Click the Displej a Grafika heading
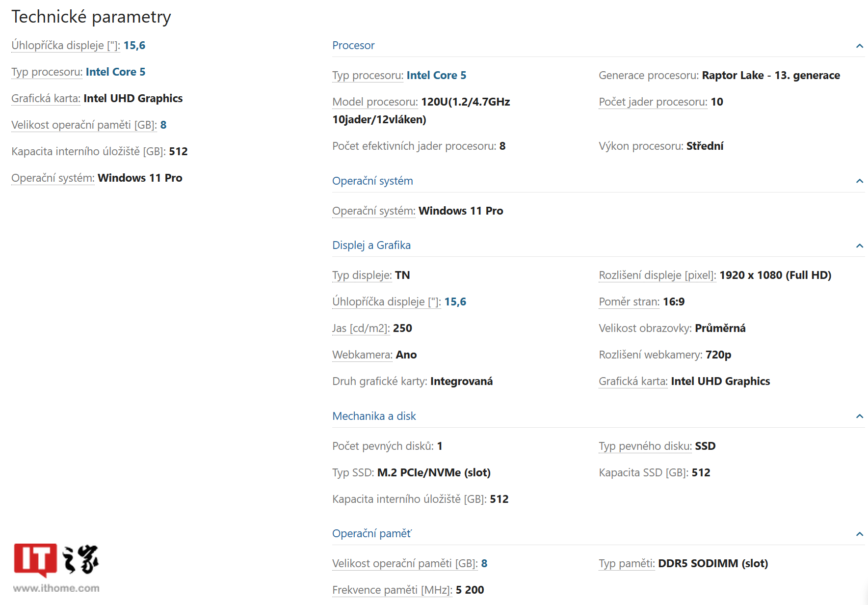This screenshot has height=605, width=868. pyautogui.click(x=371, y=245)
